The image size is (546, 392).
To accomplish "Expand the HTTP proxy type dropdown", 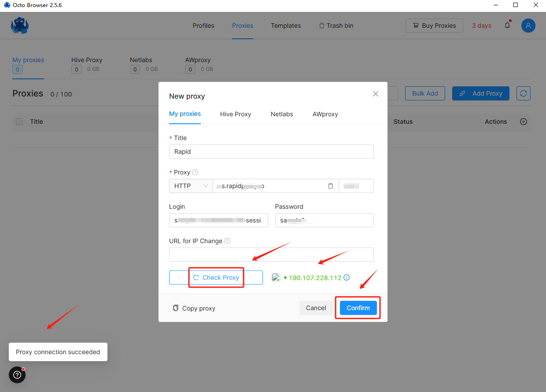I will point(191,186).
